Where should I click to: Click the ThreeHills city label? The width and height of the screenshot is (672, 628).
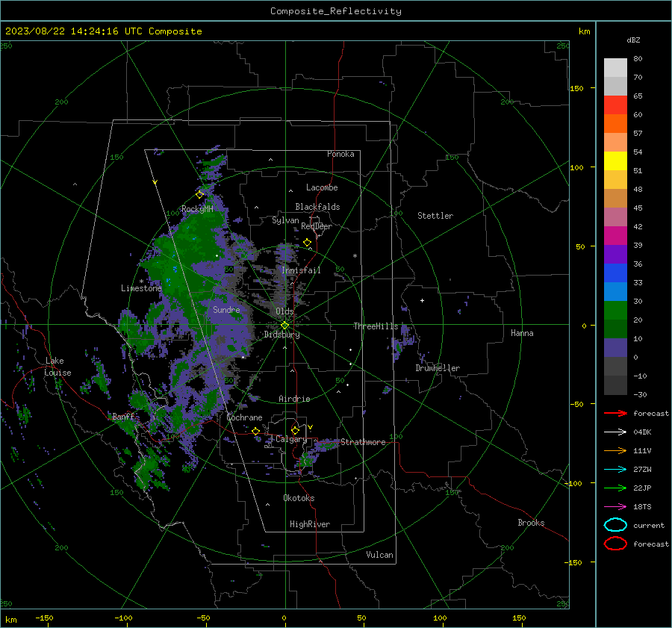tap(376, 326)
